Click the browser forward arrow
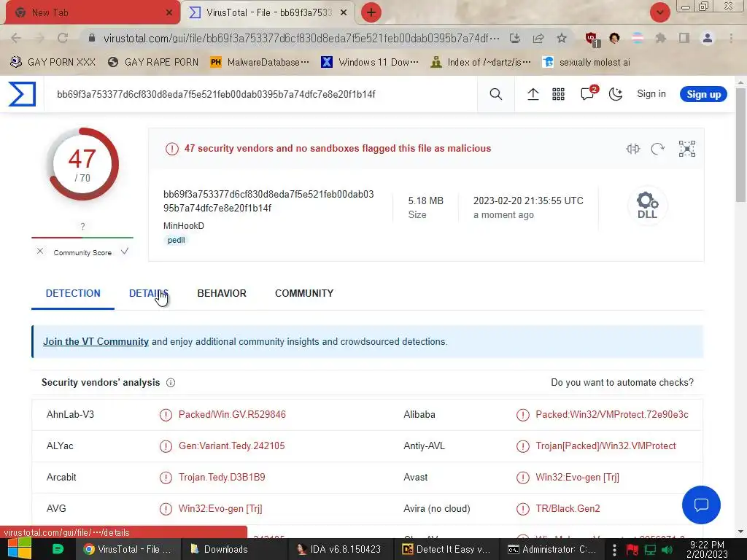This screenshot has width=747, height=560. 39,38
